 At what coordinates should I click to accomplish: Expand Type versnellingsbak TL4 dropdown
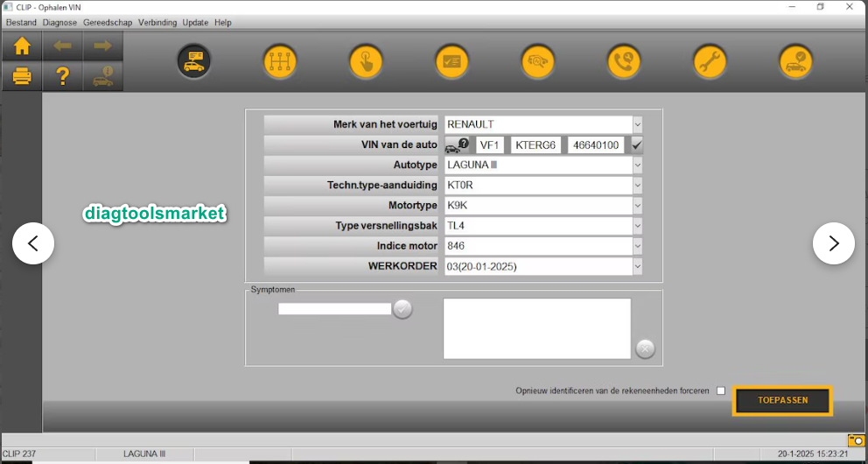click(637, 226)
